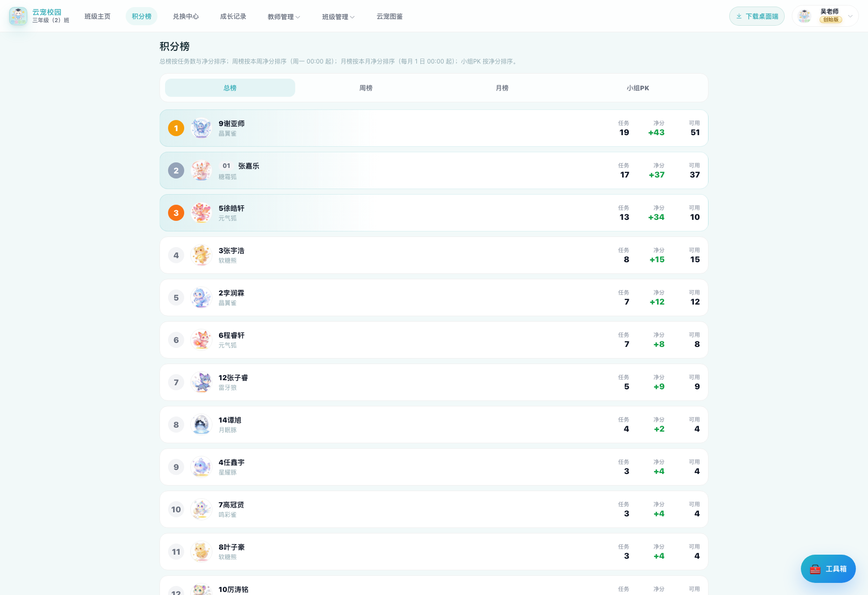This screenshot has width=868, height=595.
Task: Switch to the 总榜 tab
Action: pos(230,88)
